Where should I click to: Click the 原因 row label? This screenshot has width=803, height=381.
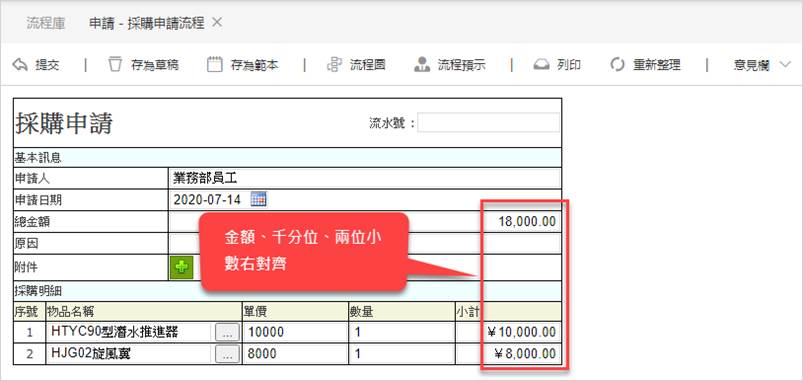coord(27,244)
